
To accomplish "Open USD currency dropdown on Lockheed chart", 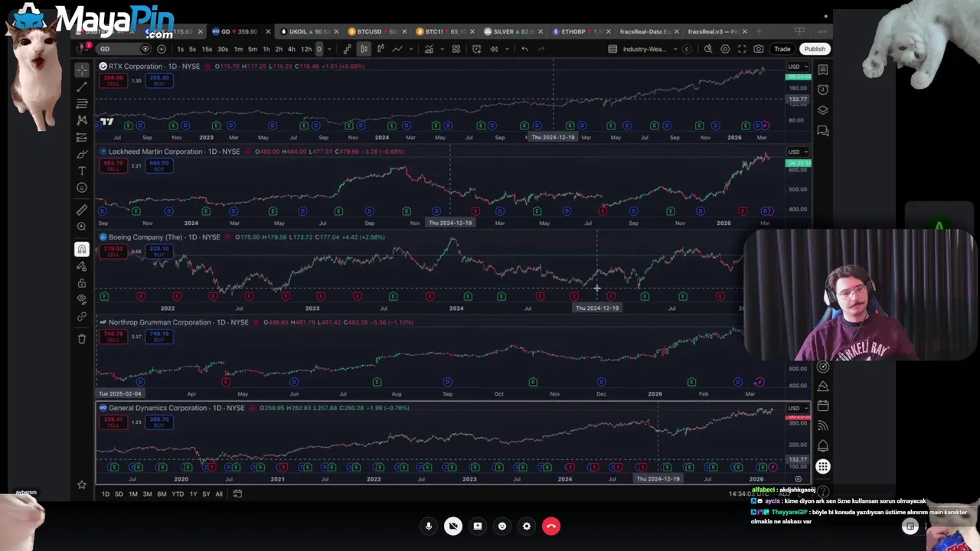I will 797,152.
